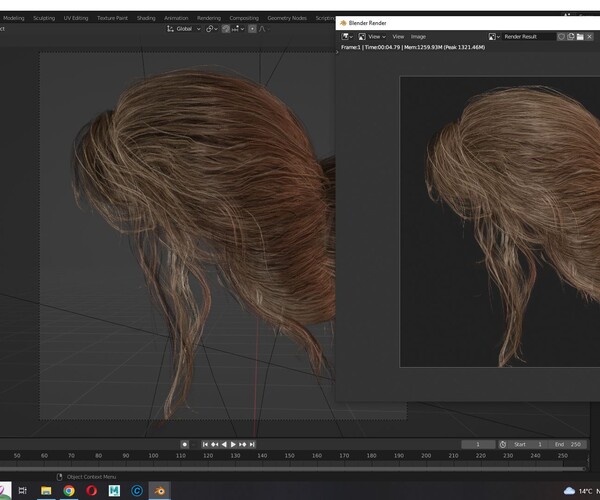Click frame 200 on the timeline ruler
This screenshot has width=600, height=500.
click(x=426, y=456)
